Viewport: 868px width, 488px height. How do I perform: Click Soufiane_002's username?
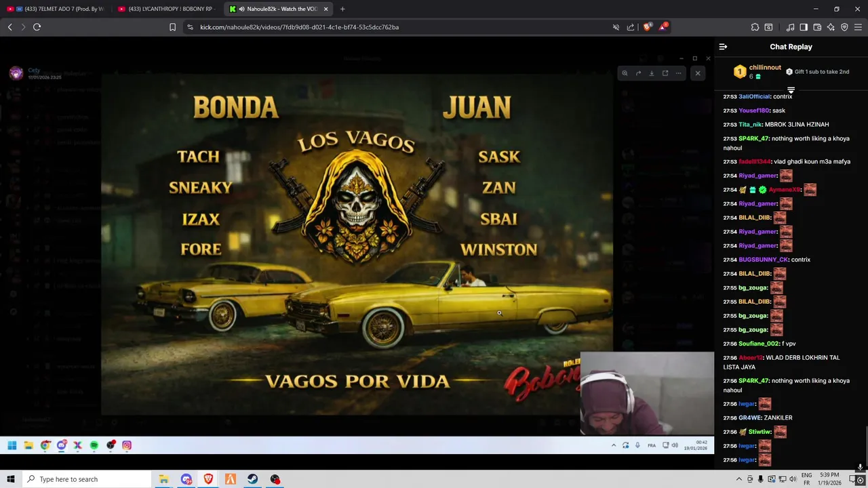[759, 344]
